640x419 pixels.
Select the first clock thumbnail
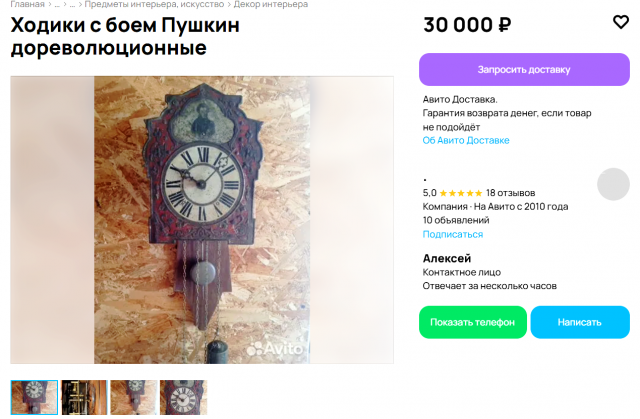coord(35,396)
